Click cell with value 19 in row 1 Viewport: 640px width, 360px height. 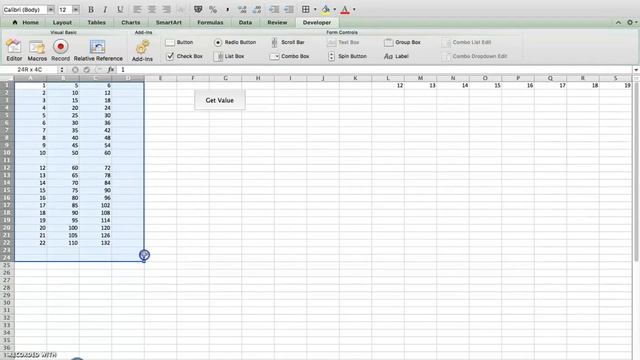[616, 85]
